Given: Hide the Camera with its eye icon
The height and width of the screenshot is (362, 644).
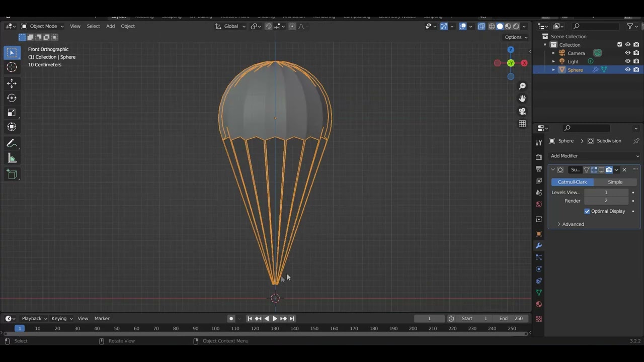Looking at the screenshot, I should pos(628,53).
